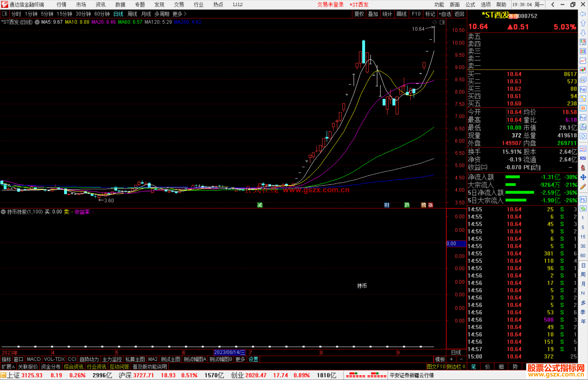Toggle the round arrow beside 持币持股 indicator

pyautogui.click(x=3, y=212)
